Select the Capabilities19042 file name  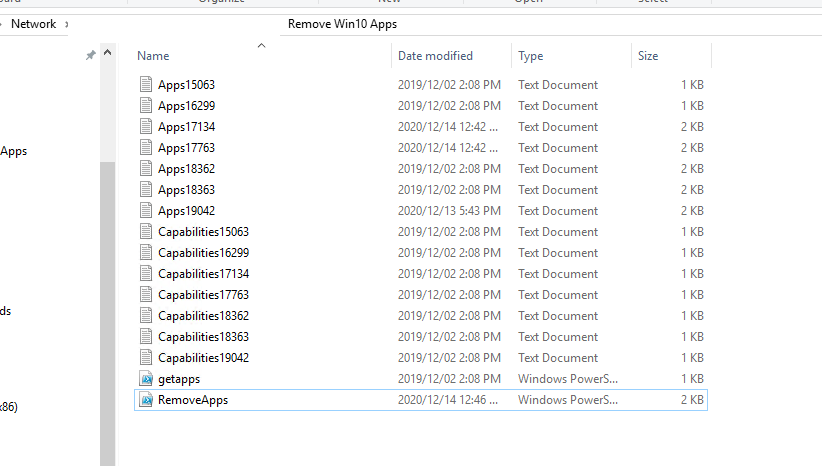click(203, 358)
